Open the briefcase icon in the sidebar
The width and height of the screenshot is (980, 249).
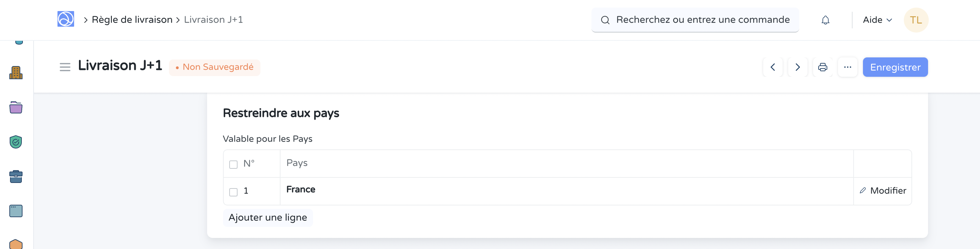pos(15,176)
